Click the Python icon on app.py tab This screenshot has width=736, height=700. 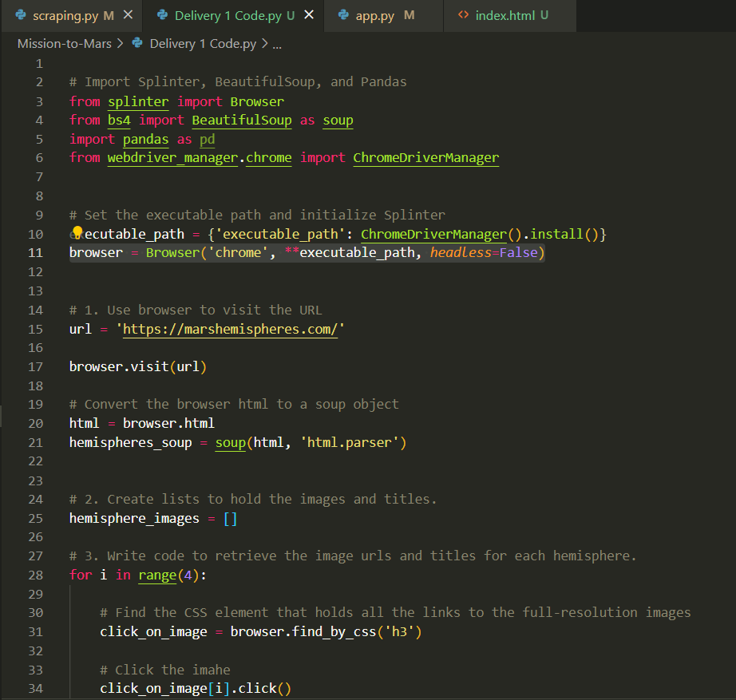click(343, 15)
